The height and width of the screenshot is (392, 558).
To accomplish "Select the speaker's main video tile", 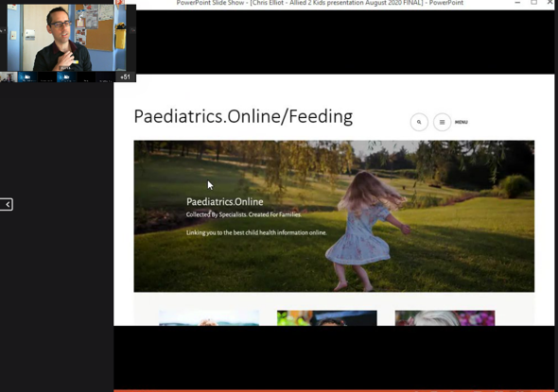I will [x=66, y=38].
